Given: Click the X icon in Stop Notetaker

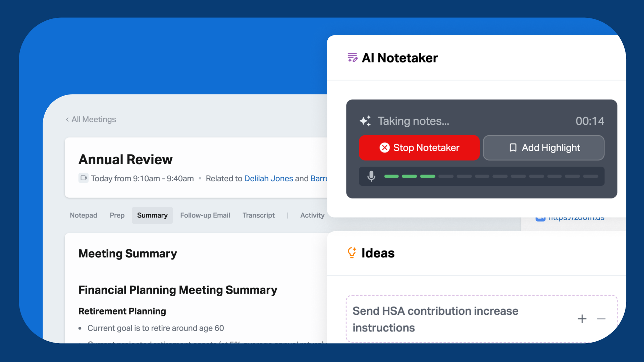Looking at the screenshot, I should [x=384, y=148].
